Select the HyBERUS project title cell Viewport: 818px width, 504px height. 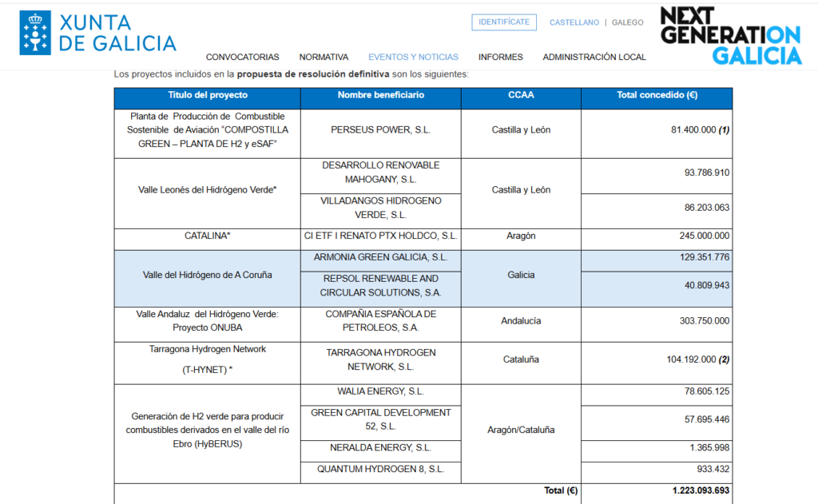coord(208,434)
